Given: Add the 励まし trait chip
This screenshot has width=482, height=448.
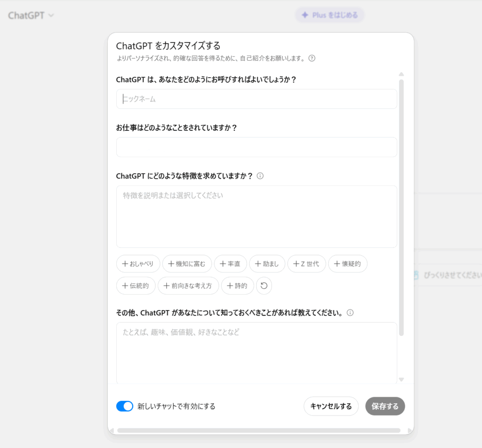Looking at the screenshot, I should (267, 264).
